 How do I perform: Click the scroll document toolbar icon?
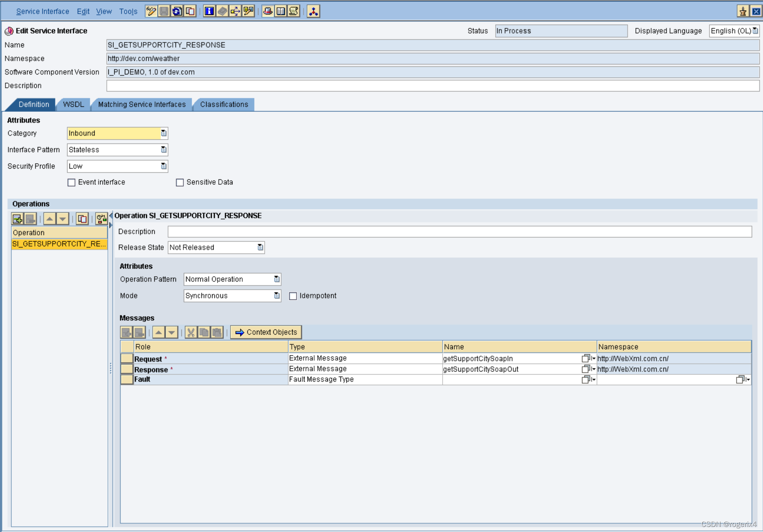294,11
